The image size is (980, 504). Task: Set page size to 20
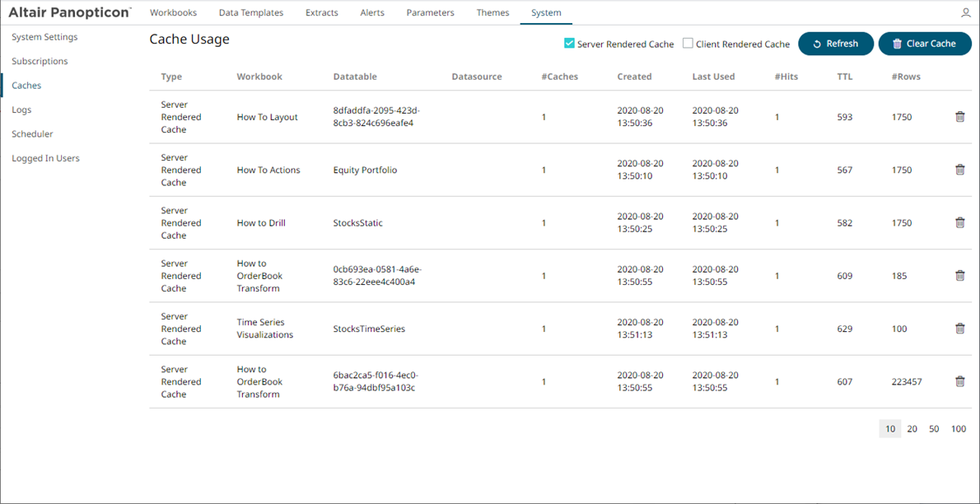point(912,429)
